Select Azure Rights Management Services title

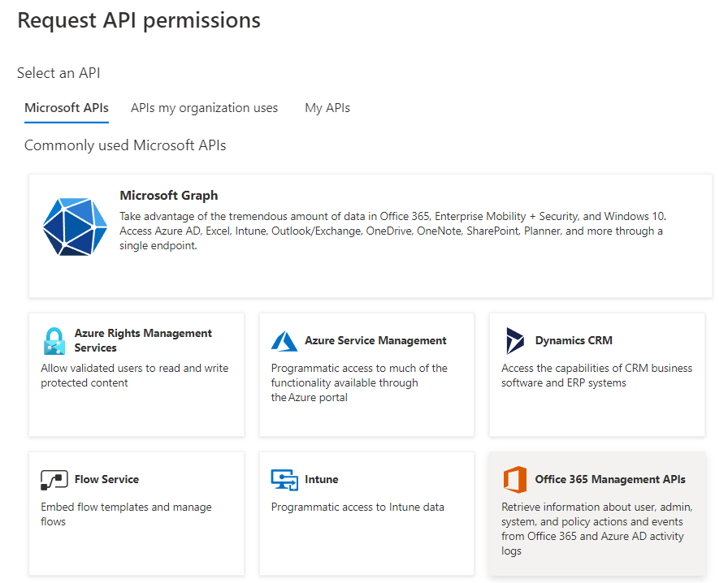point(143,340)
